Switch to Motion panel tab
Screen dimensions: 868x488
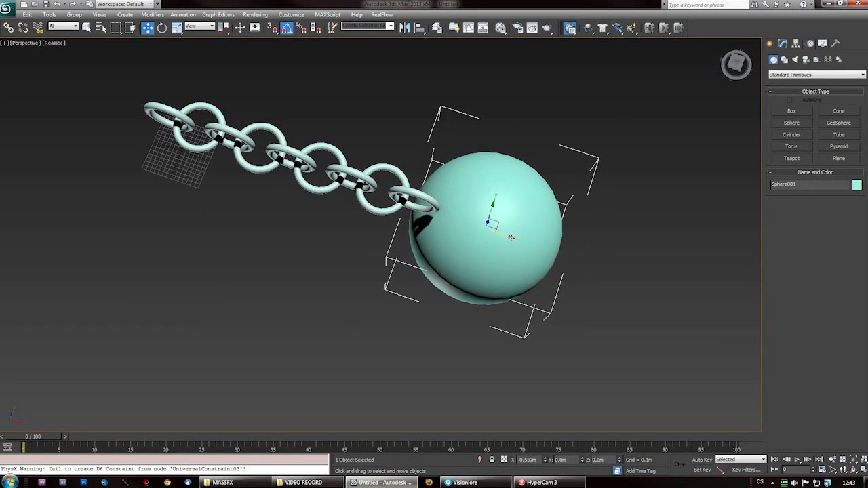click(810, 43)
